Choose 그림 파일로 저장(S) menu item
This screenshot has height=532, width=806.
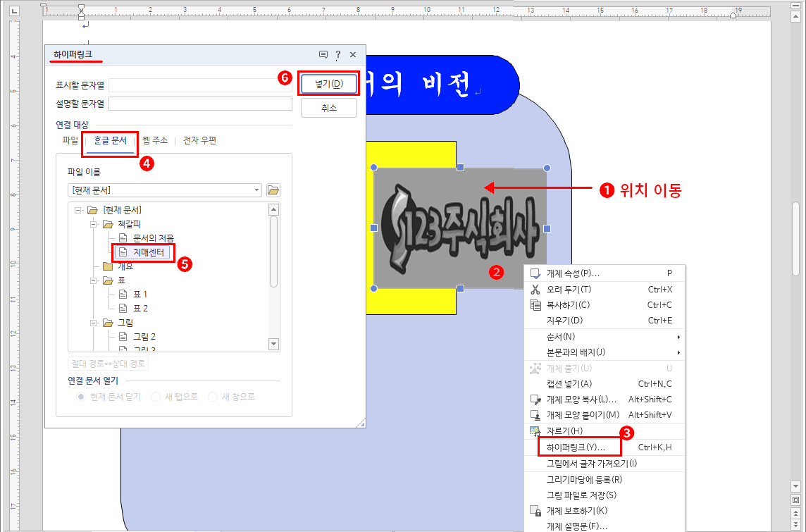coord(605,495)
